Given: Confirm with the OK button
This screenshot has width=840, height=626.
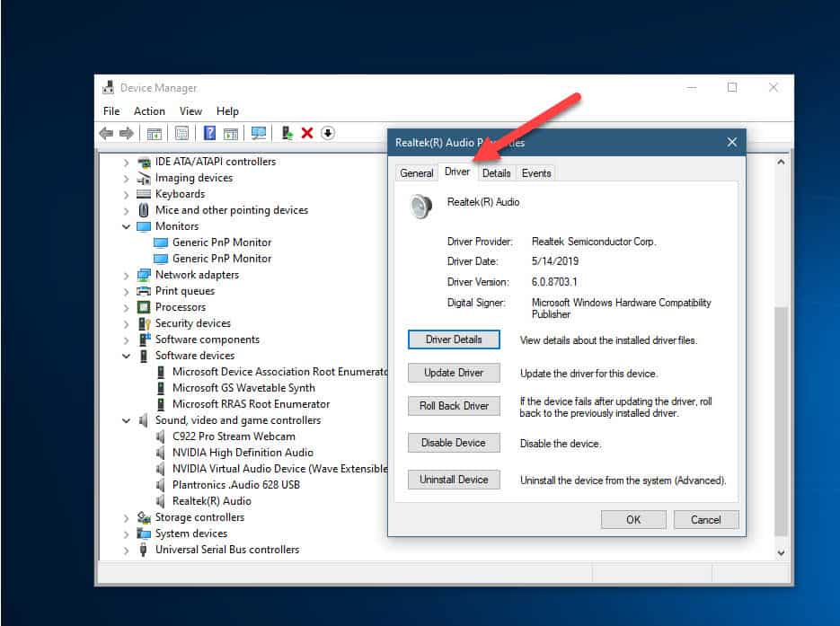Looking at the screenshot, I should coord(633,519).
